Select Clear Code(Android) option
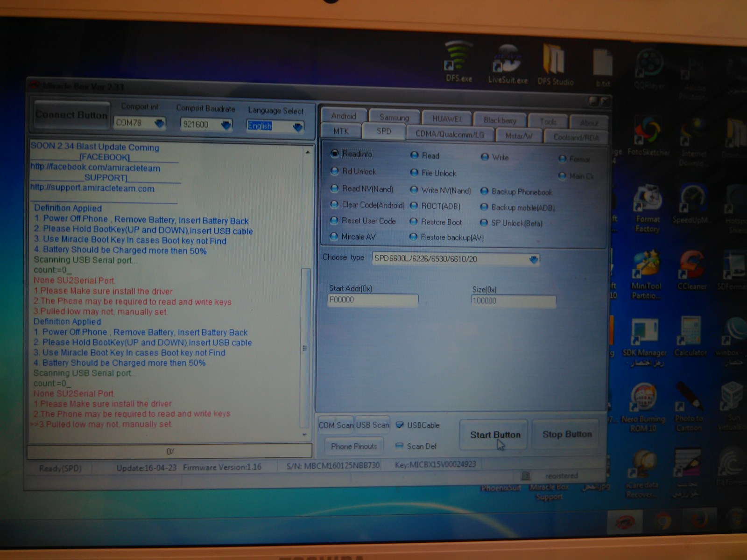The image size is (747, 560). click(x=367, y=205)
